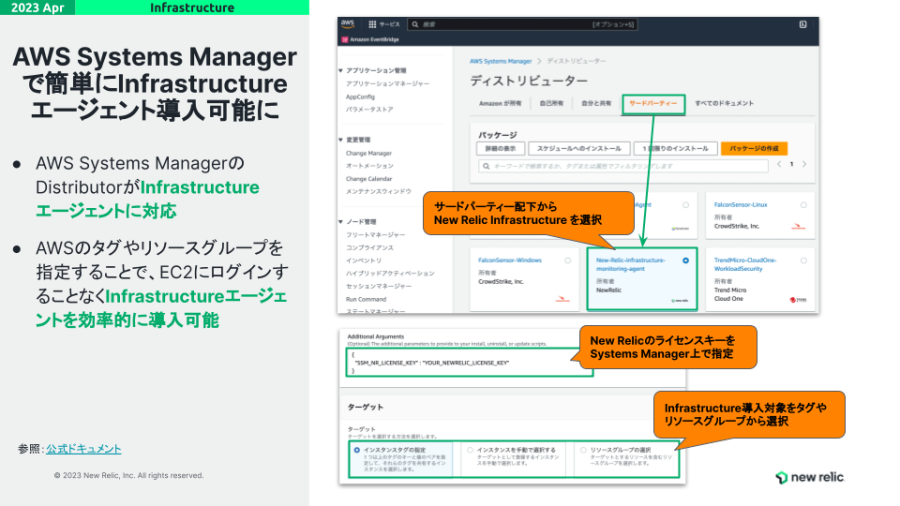
Task: Click the package keyword filter field
Action: click(x=623, y=166)
